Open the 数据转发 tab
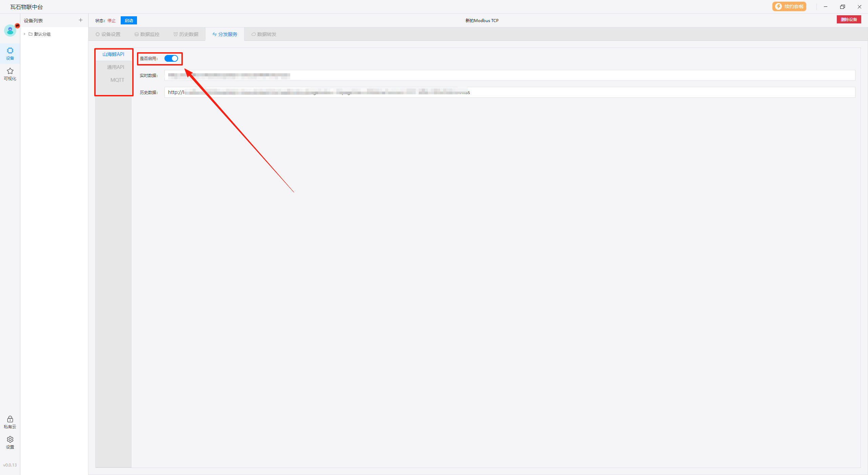868x475 pixels. coord(264,34)
